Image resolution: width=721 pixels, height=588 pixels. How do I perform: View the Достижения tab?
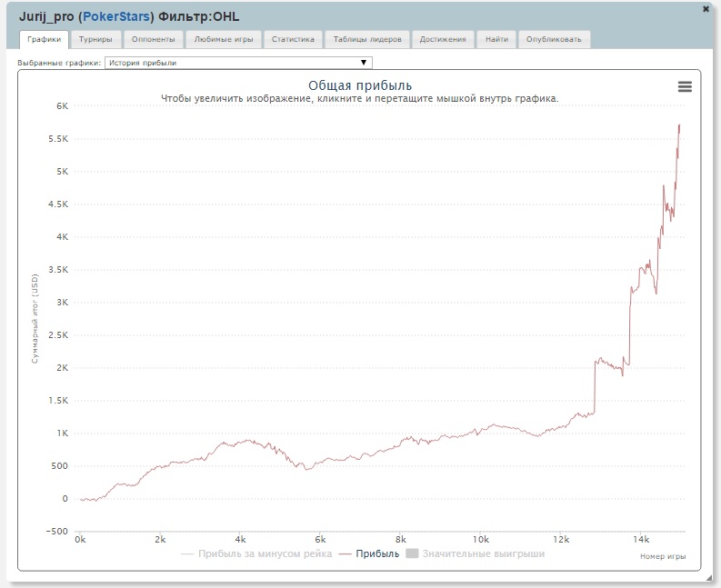444,40
